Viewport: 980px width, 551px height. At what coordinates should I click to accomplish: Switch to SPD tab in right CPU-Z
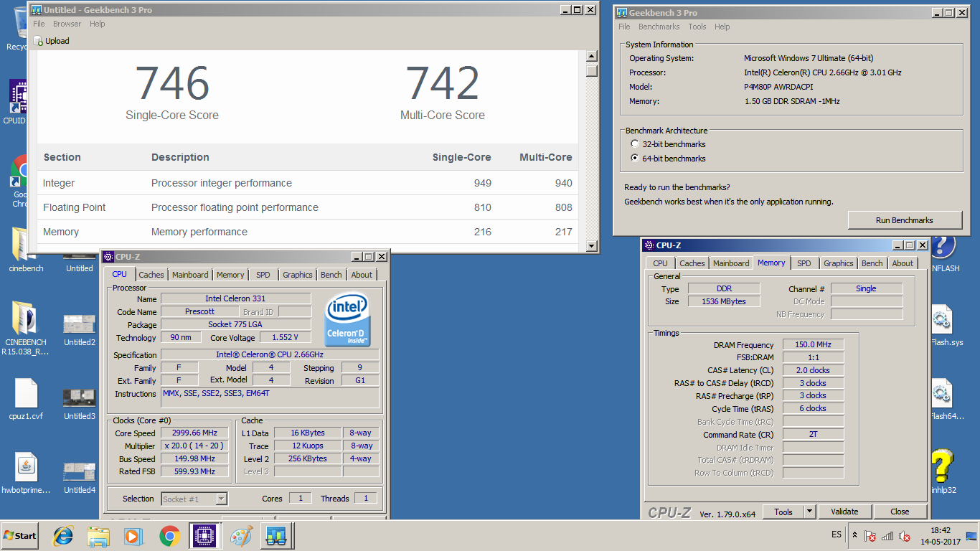tap(804, 263)
